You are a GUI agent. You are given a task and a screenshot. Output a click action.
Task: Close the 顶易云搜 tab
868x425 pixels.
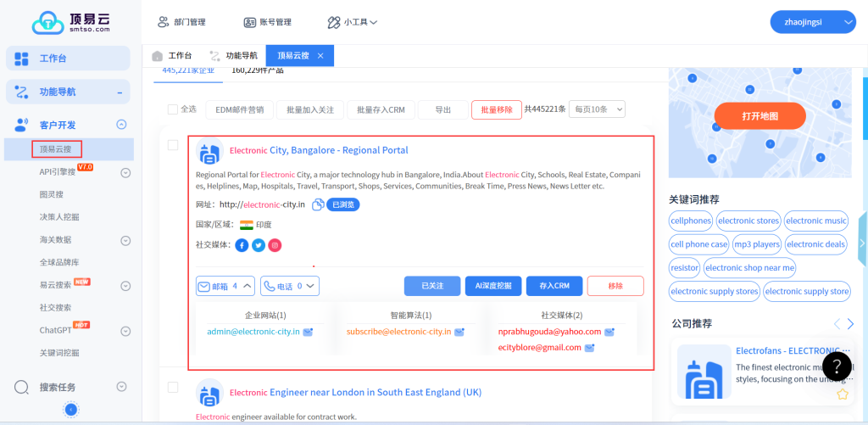320,56
